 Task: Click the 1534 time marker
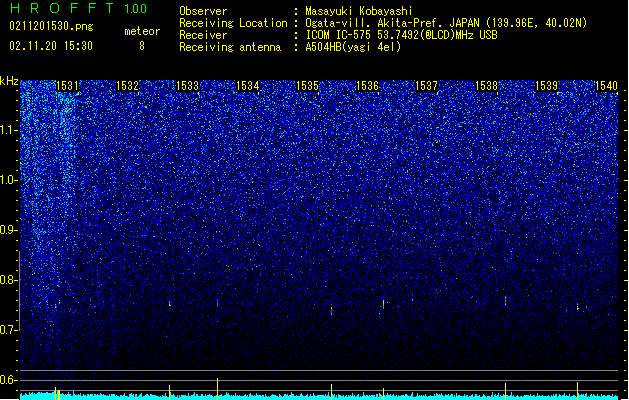click(248, 85)
